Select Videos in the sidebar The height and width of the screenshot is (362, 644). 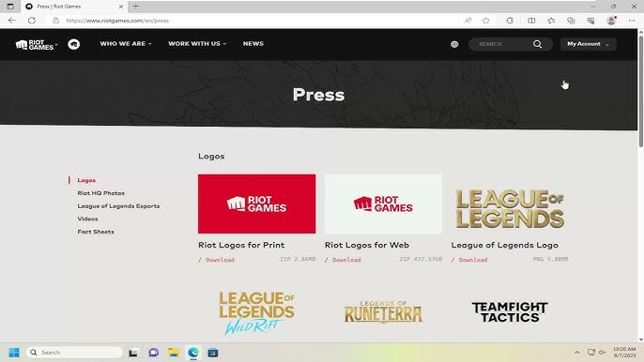[87, 219]
